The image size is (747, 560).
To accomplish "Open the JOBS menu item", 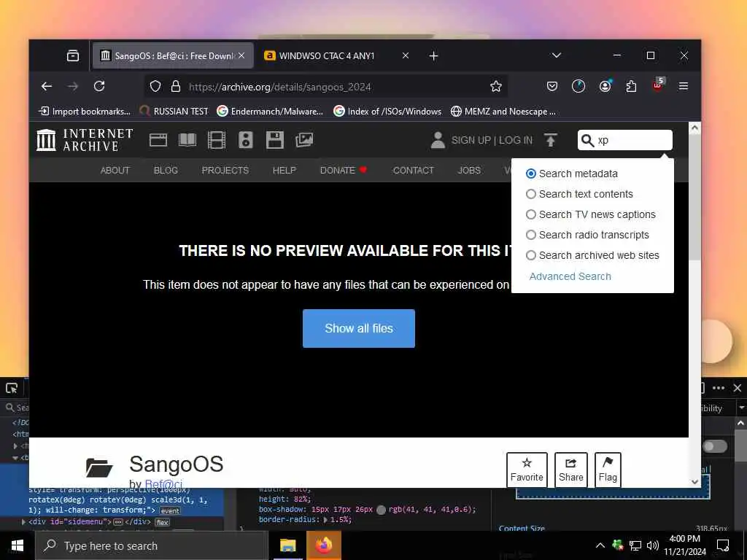I will click(469, 170).
